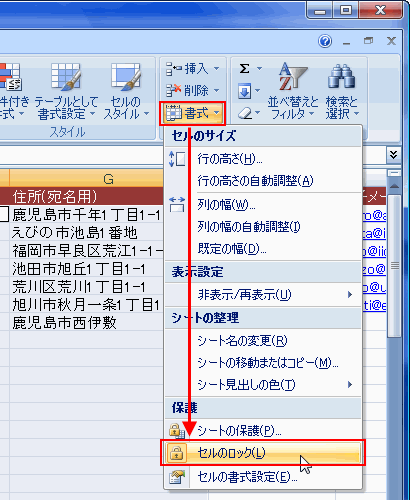Click the Clear eraser icon
The width and height of the screenshot is (410, 500).
coord(245,113)
